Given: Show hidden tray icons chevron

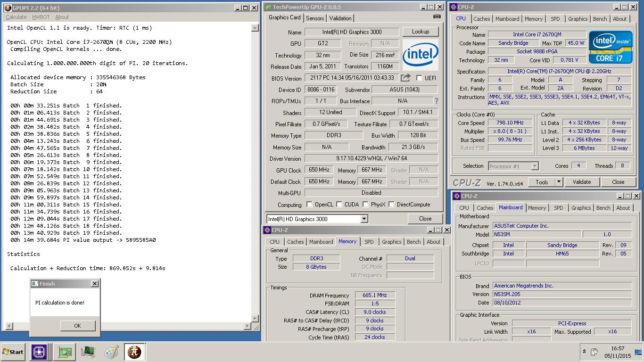Looking at the screenshot, I should (584, 352).
